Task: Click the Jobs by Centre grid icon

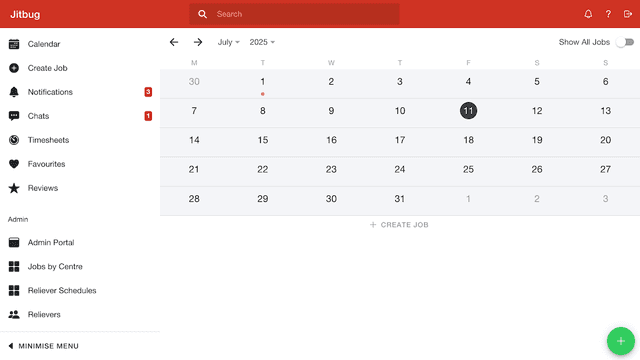Action: 14,267
